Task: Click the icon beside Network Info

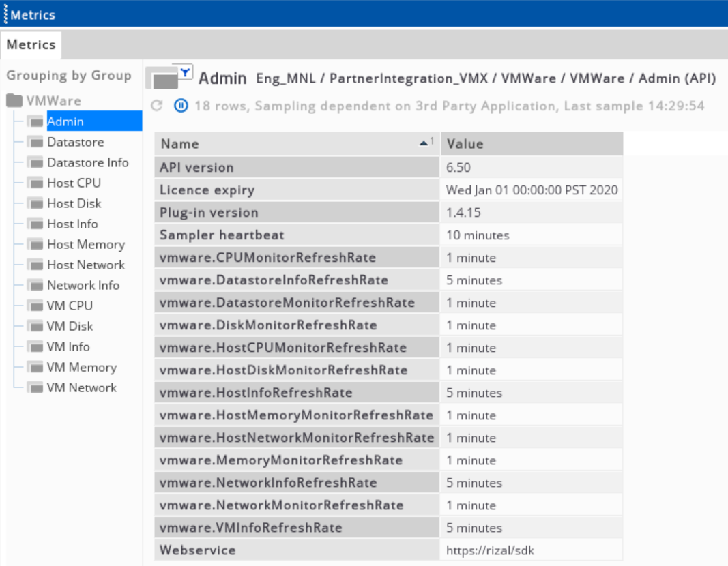Action: (35, 285)
